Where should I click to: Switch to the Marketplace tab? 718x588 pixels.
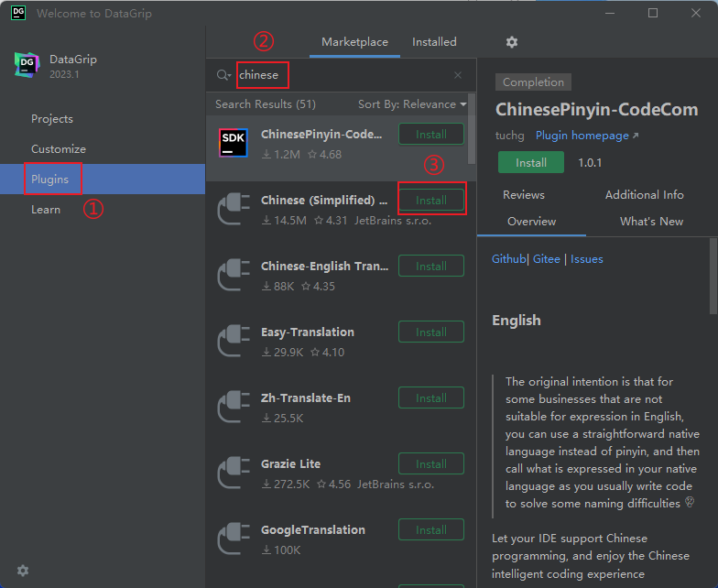355,42
